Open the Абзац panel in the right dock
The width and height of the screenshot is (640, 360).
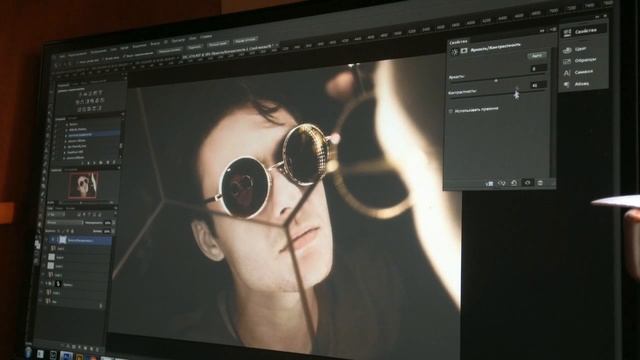click(576, 84)
